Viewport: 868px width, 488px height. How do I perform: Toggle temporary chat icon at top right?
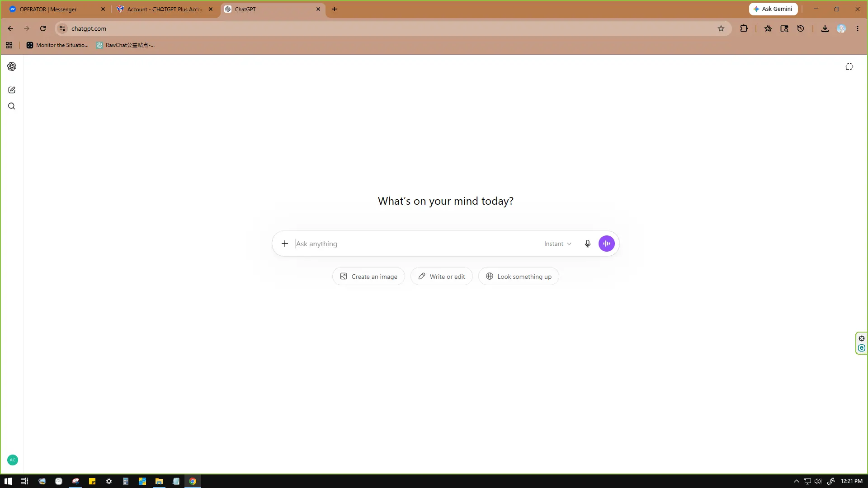click(849, 66)
